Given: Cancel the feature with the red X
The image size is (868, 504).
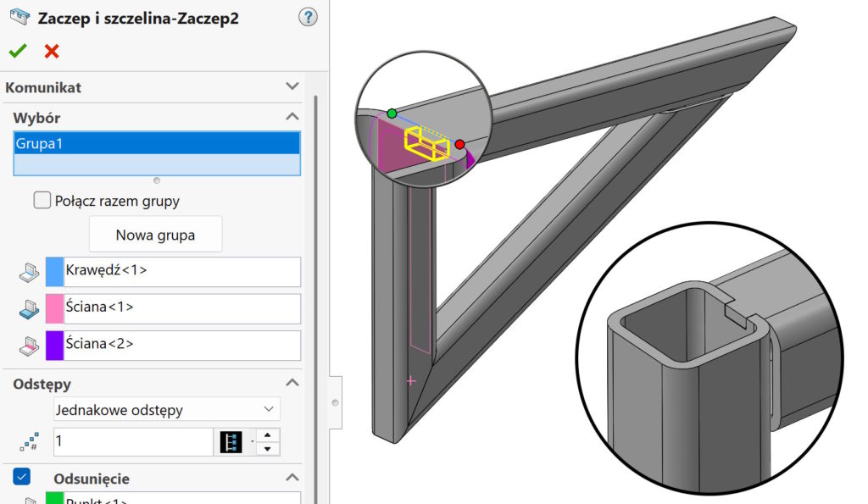Looking at the screenshot, I should 52,51.
